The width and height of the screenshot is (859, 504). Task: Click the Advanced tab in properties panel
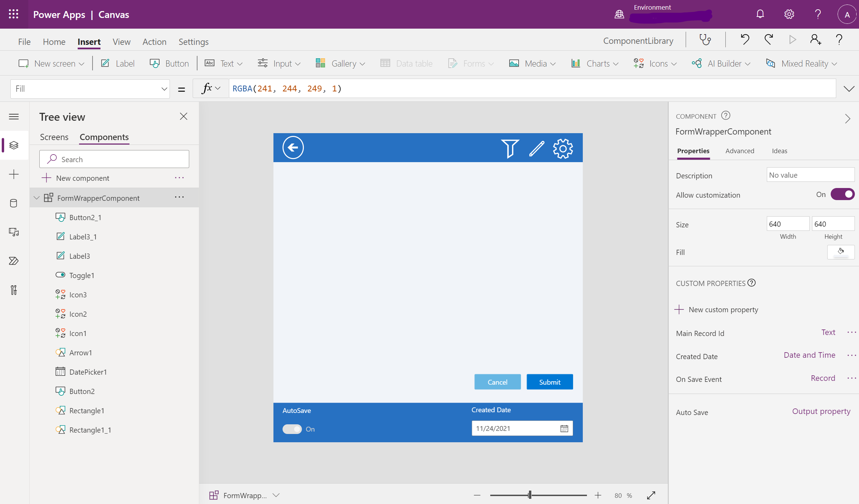(740, 151)
